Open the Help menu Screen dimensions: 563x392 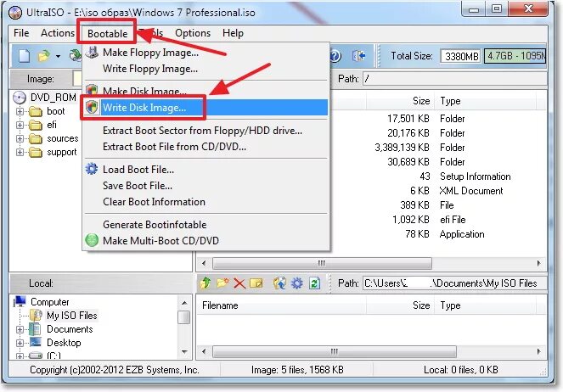pos(233,33)
